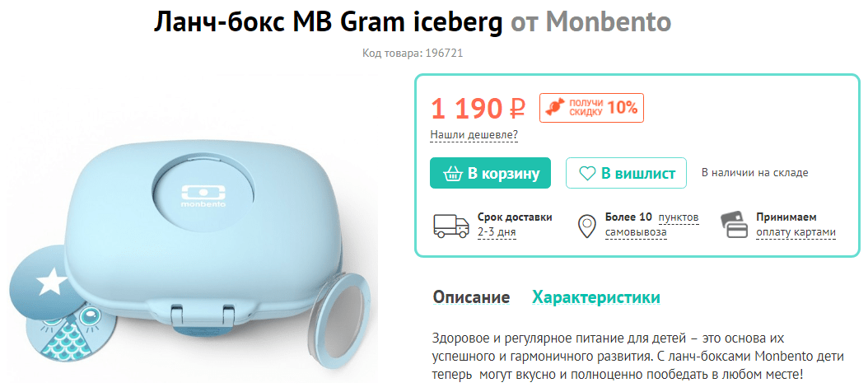Open the Нашли дешевле? link

point(474,134)
